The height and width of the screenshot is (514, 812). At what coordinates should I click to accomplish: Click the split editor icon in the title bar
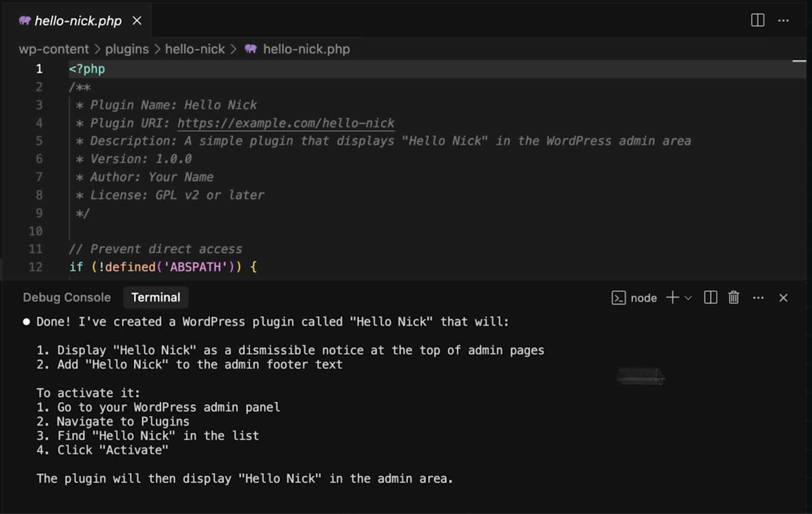(x=757, y=21)
